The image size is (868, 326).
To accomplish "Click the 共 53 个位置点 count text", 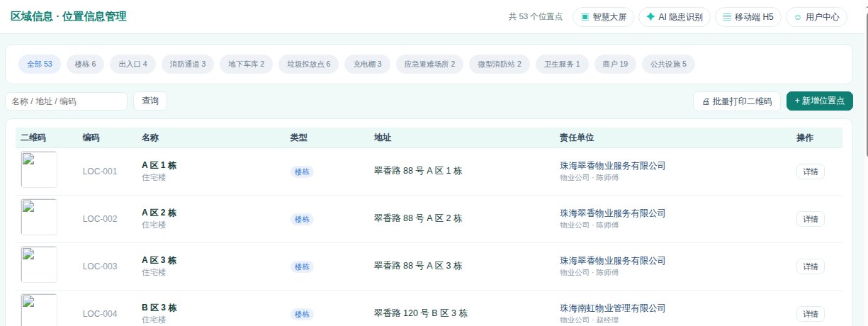I will 536,17.
